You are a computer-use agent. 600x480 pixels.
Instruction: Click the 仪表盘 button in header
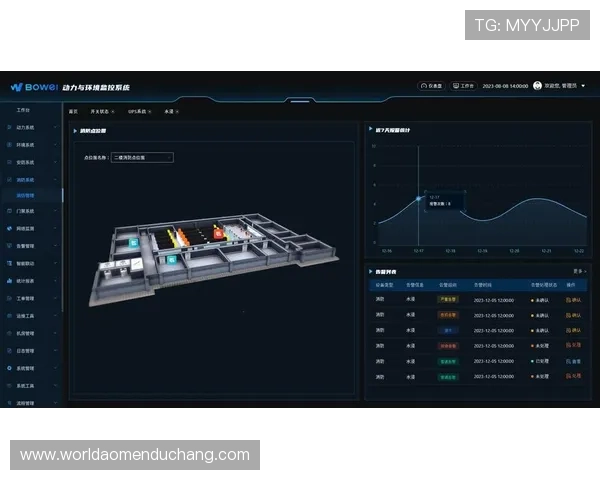(x=431, y=86)
